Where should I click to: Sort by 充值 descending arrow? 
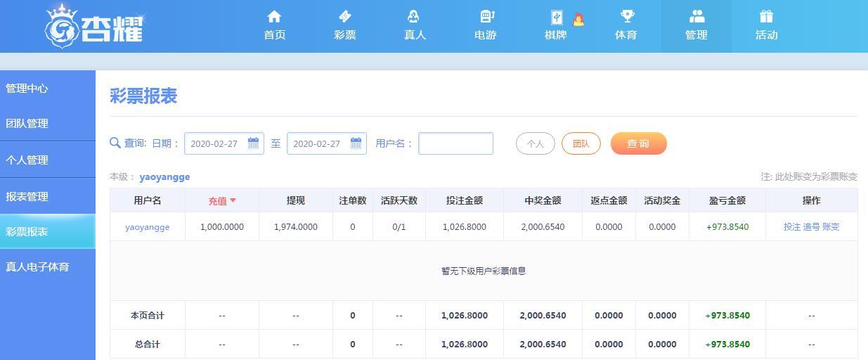(x=233, y=200)
